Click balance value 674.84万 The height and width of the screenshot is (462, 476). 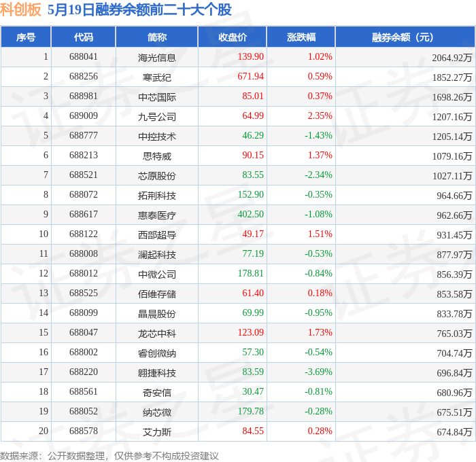pos(454,432)
